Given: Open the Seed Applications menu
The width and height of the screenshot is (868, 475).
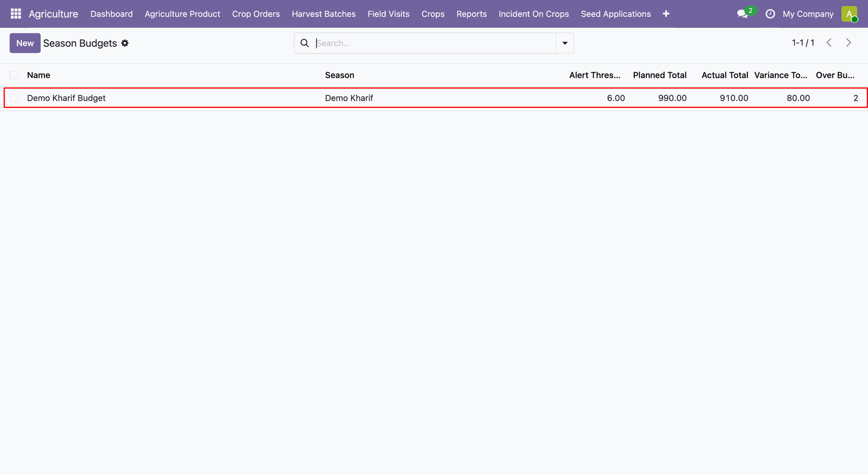Looking at the screenshot, I should click(x=616, y=14).
